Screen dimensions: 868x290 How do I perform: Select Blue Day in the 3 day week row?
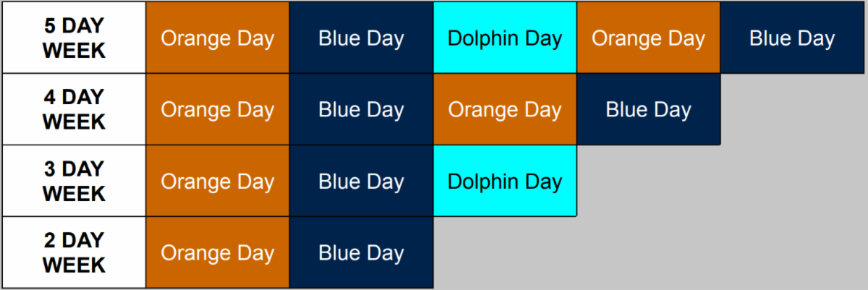(361, 181)
